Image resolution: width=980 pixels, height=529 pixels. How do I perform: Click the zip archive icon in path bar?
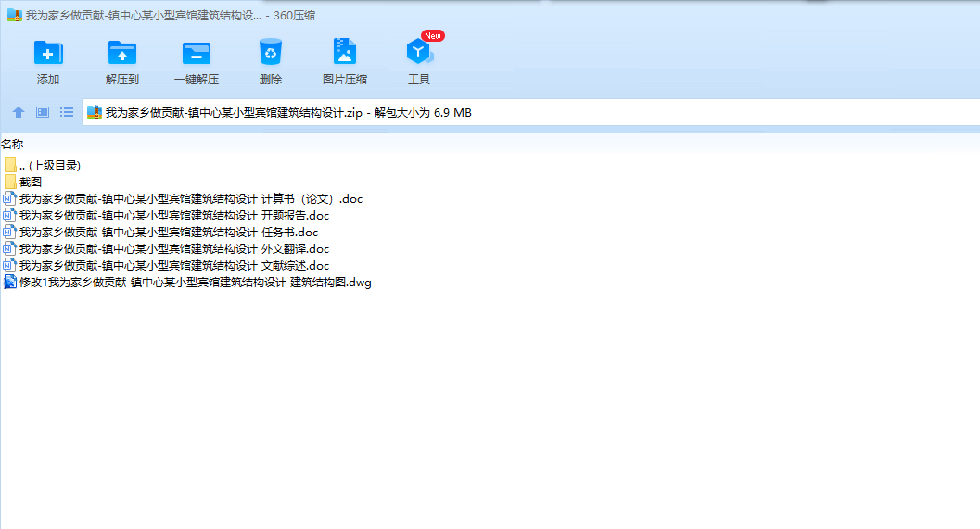click(95, 112)
